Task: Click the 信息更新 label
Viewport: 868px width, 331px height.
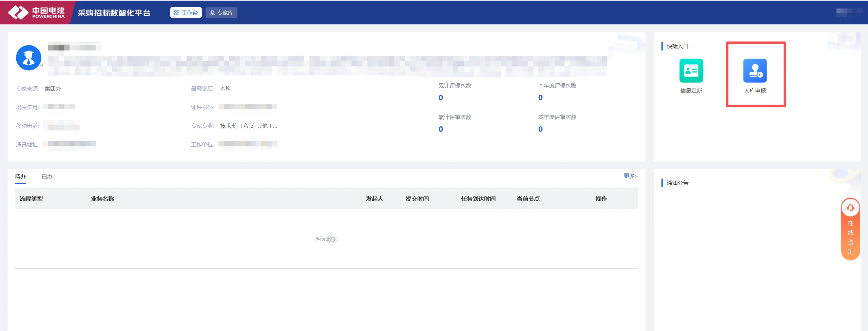Action: (691, 90)
